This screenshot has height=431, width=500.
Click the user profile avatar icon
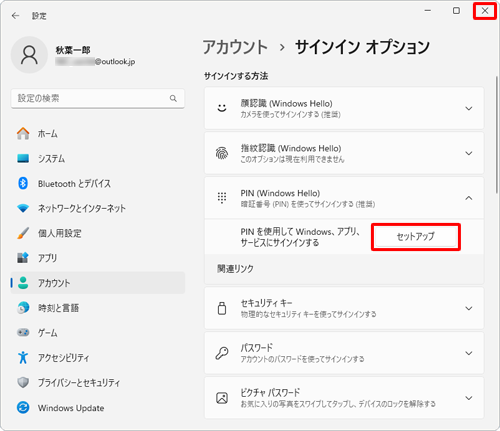29,55
